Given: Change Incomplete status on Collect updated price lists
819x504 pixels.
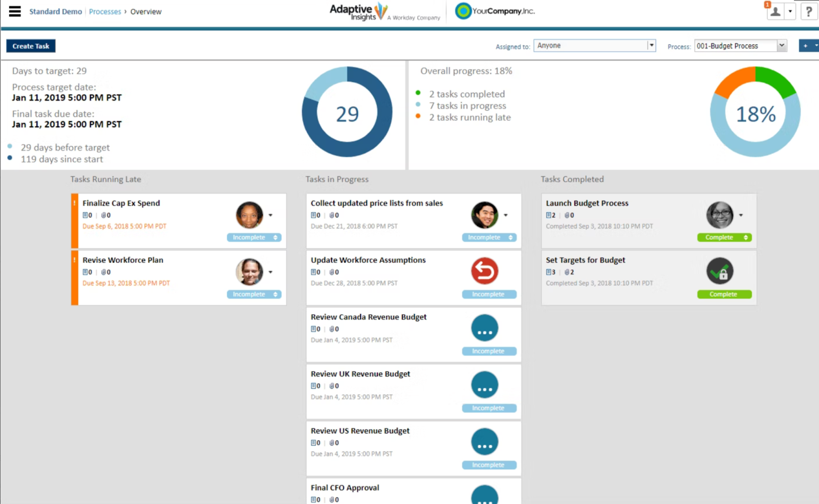Looking at the screenshot, I should point(489,237).
